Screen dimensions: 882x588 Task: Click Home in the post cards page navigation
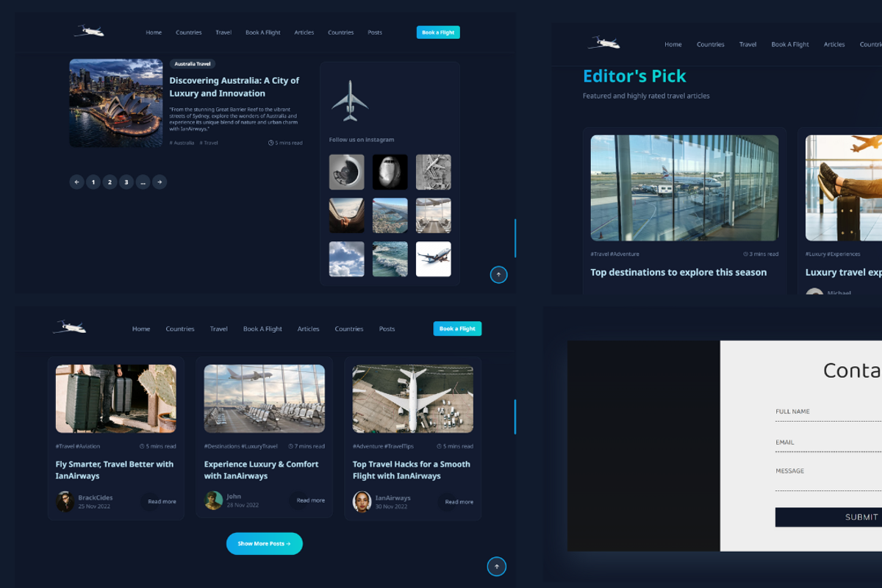click(141, 329)
